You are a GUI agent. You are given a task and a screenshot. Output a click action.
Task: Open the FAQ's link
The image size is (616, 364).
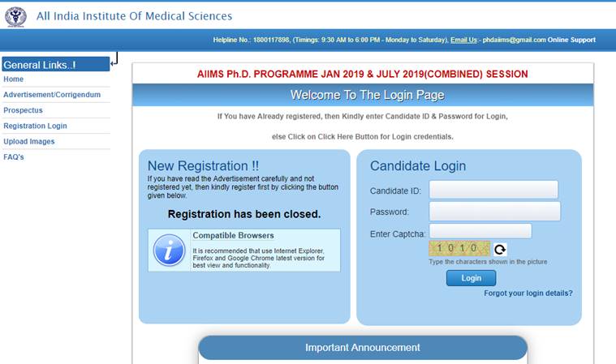pos(14,157)
